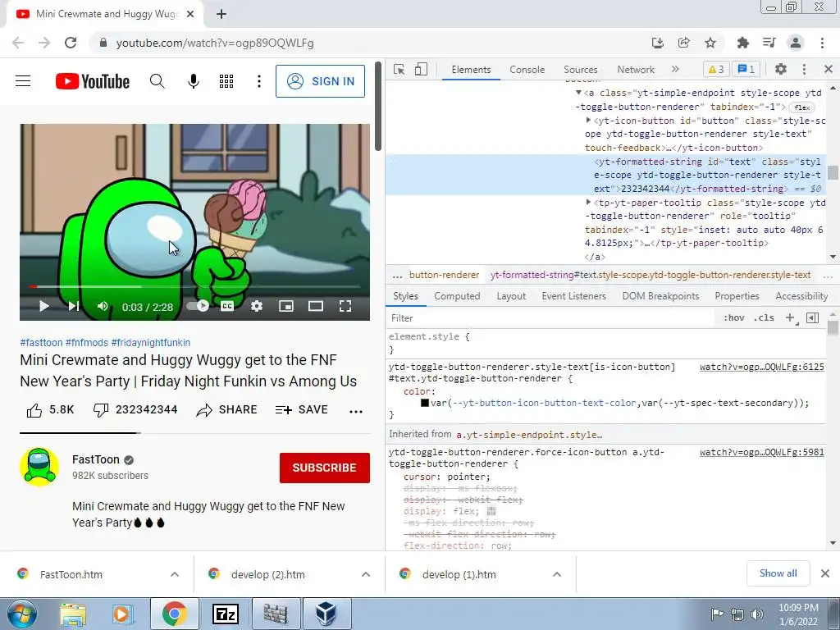Subscribe to the FastToon channel
840x630 pixels.
(x=325, y=468)
